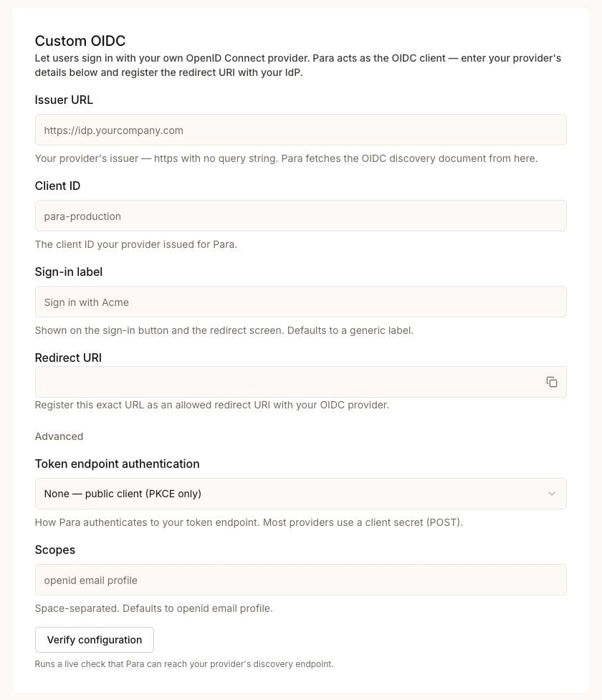
Task: Copy the Redirect URI to clipboard
Action: point(552,382)
